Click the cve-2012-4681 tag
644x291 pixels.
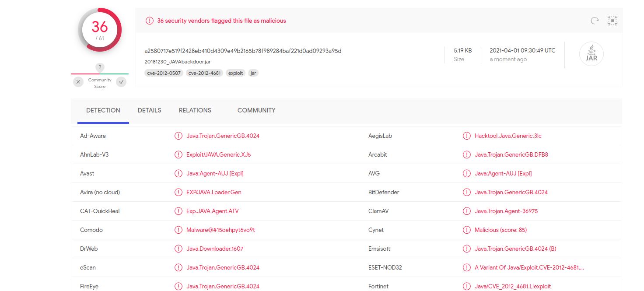(x=204, y=73)
